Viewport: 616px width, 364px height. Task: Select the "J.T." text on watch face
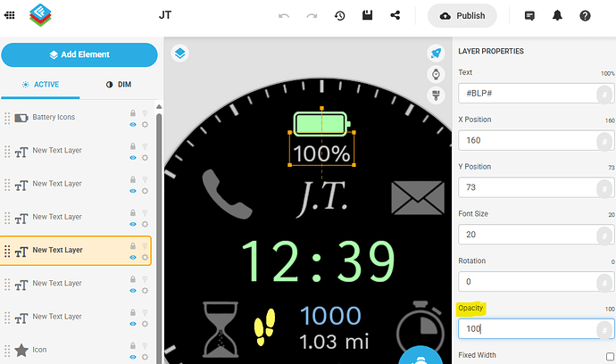pos(323,199)
